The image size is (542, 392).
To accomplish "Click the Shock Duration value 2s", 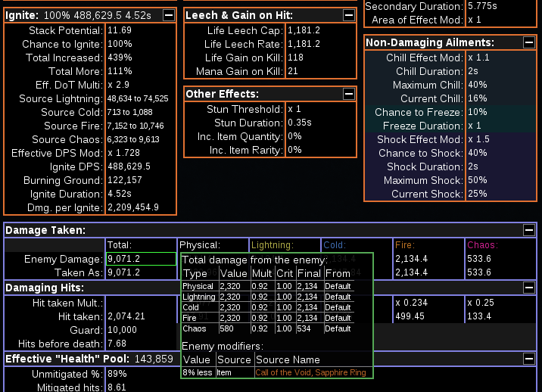I will coord(473,166).
